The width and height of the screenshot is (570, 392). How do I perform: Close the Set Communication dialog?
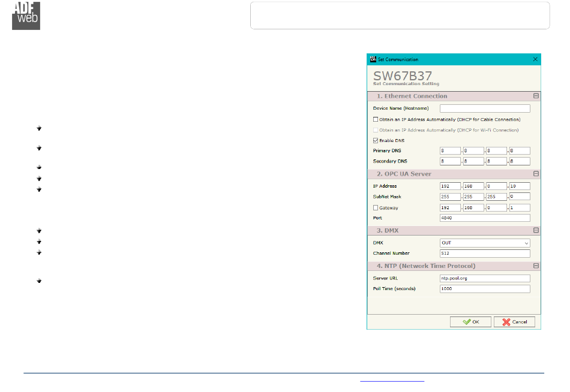tap(535, 59)
